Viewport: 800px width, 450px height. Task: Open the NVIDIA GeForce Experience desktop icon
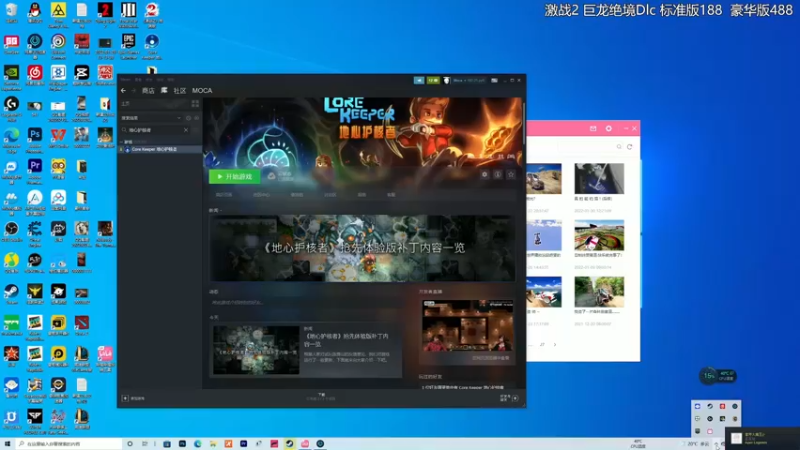(x=11, y=75)
